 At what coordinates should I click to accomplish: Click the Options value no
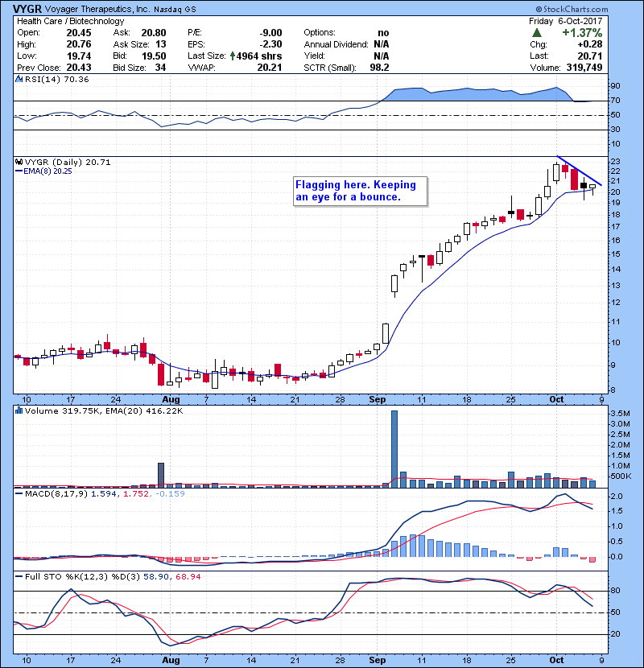pyautogui.click(x=383, y=33)
